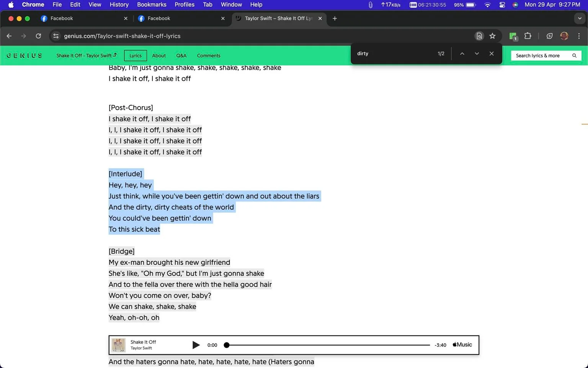Open the Profiles menu
The image size is (588, 368).
pyautogui.click(x=185, y=5)
